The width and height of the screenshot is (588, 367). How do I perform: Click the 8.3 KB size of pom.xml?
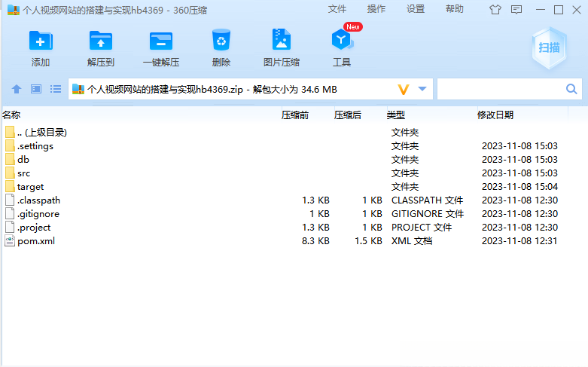[315, 241]
